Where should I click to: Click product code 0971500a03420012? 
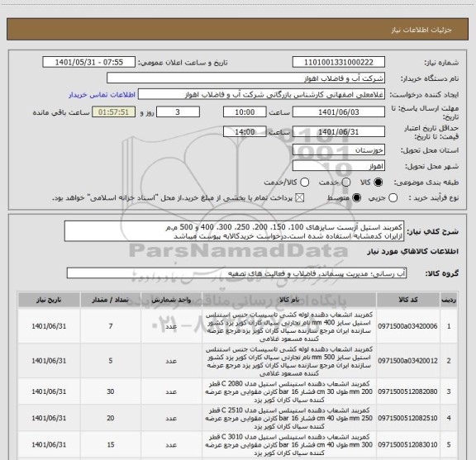tap(407, 361)
